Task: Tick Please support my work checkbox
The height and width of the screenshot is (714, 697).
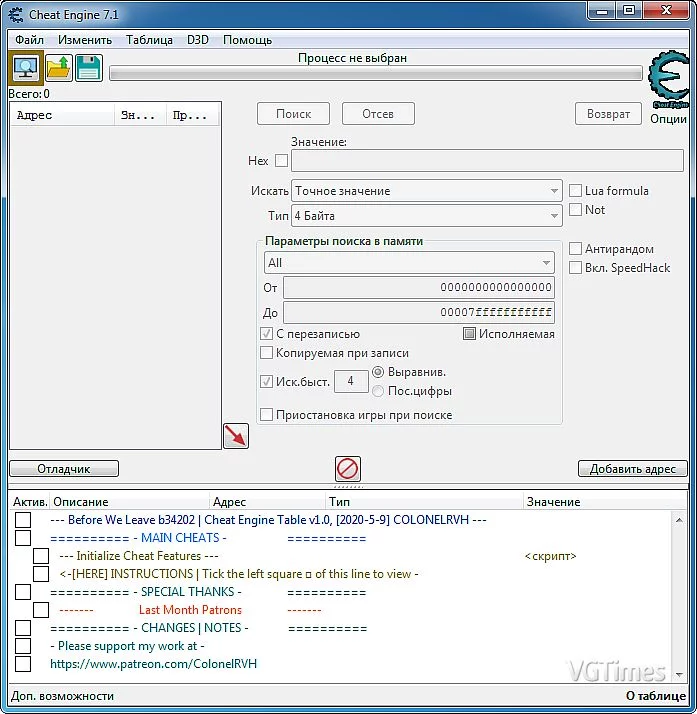Action: tap(23, 646)
